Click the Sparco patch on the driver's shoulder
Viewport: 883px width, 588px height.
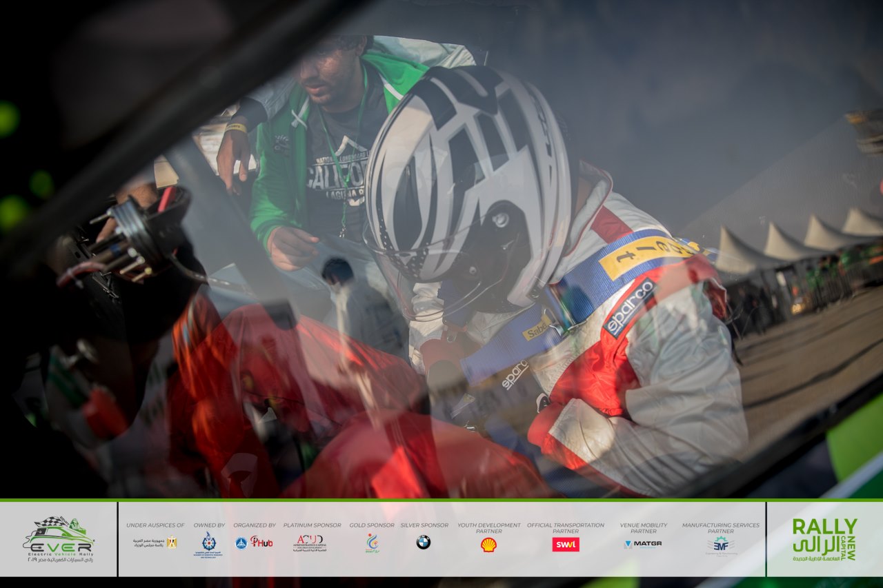pos(629,307)
